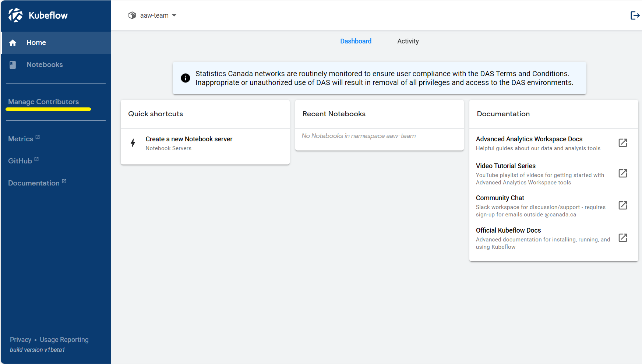
Task: Open Official Kubeflow Docs entry
Action: tap(554, 238)
